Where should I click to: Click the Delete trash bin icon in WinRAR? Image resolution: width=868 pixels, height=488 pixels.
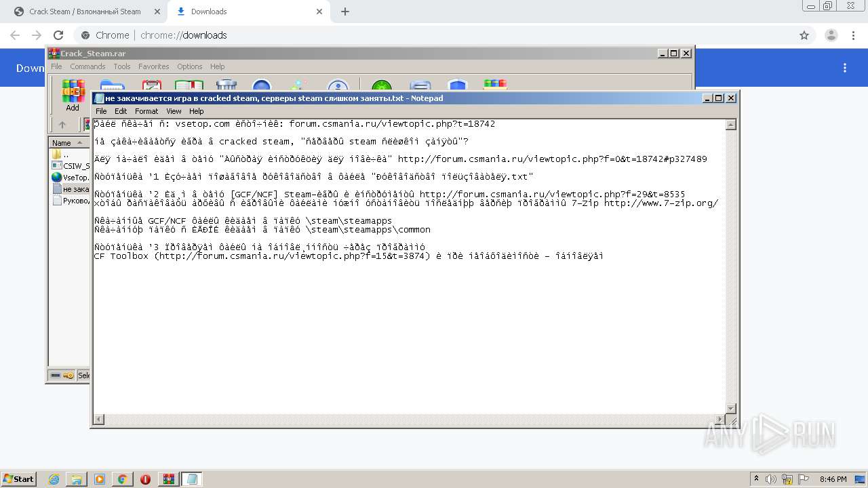coord(226,85)
